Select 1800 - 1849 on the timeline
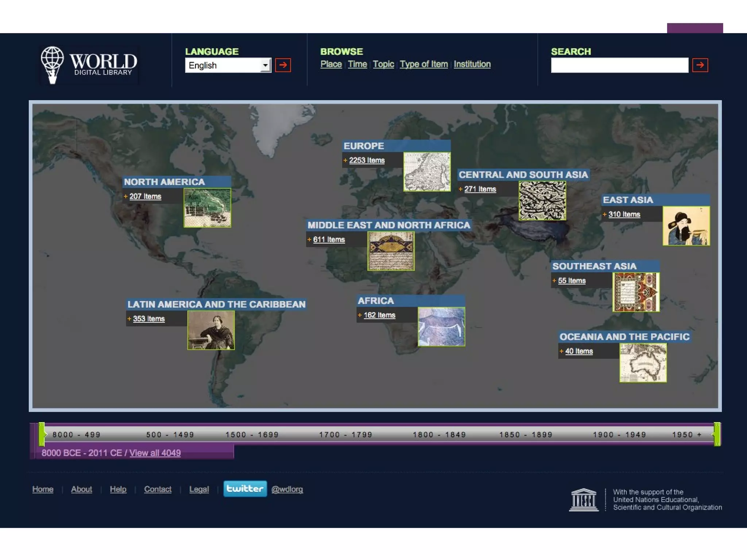747x560 pixels. [439, 435]
